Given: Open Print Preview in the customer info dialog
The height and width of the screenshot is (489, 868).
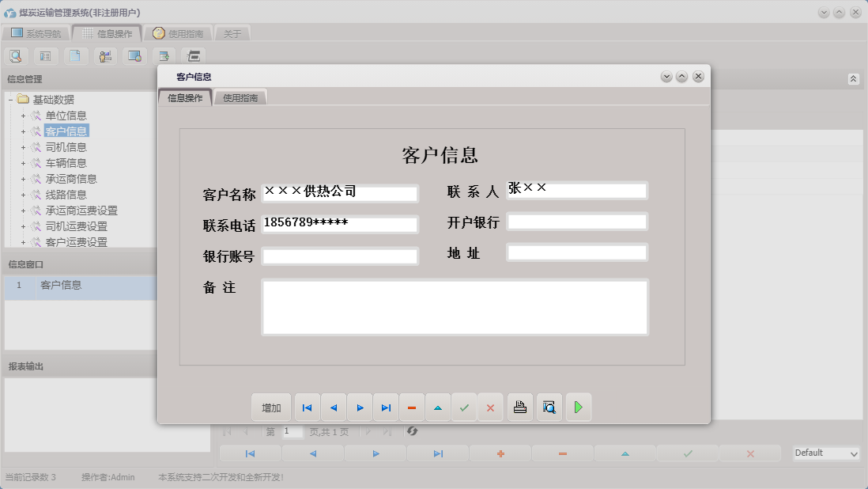Looking at the screenshot, I should tap(549, 407).
